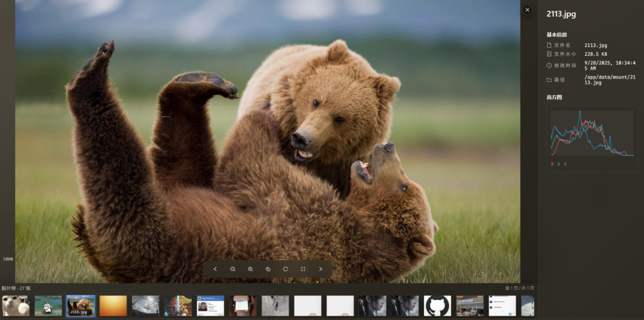Zoom out using the magnifier minus icon
The height and width of the screenshot is (320, 644).
coord(233,269)
